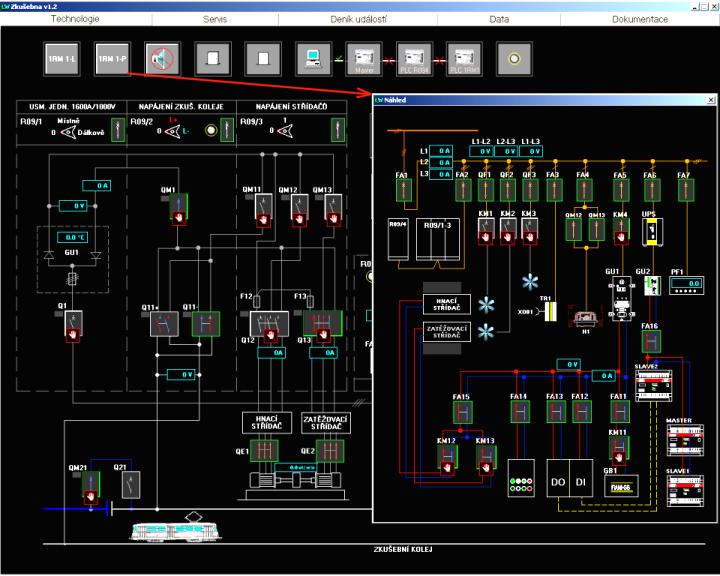Click the TR1 transformer symbol
720x576 pixels.
548,312
